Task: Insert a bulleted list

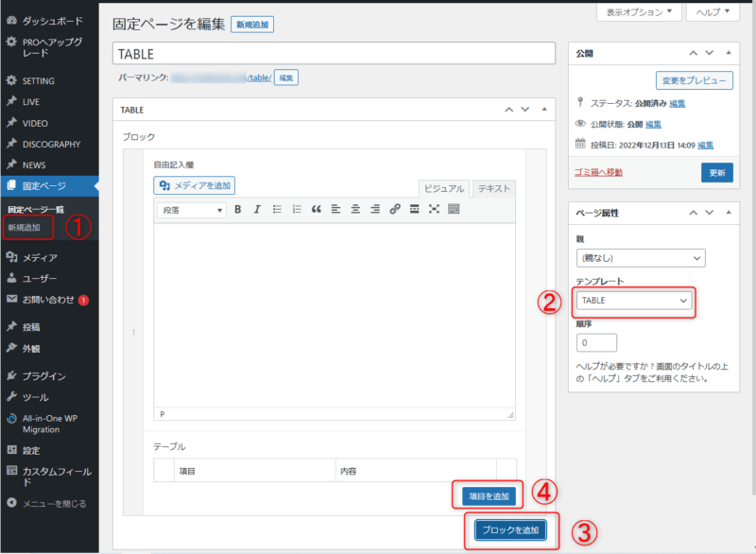Action: tap(277, 209)
